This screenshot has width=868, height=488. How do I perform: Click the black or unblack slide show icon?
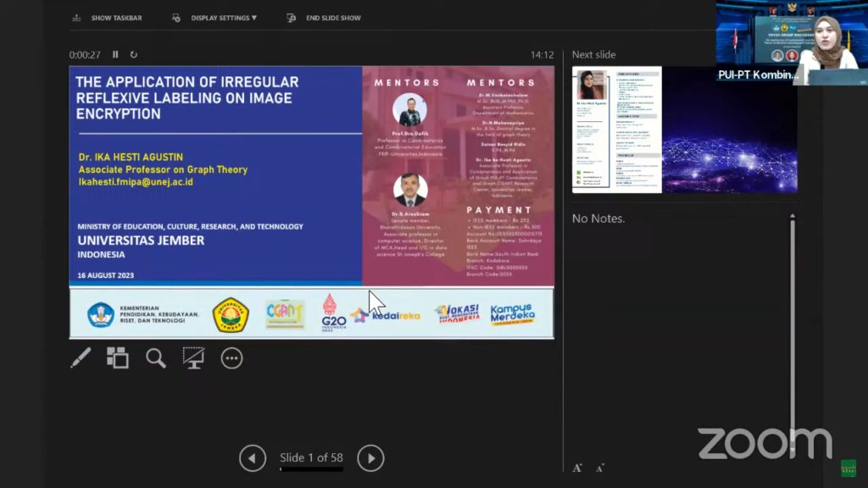click(193, 358)
